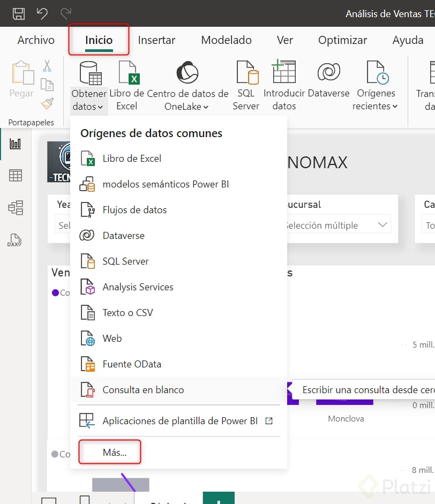Click the Format painter brush icon
The height and width of the screenshot is (504, 435).
coord(47,103)
